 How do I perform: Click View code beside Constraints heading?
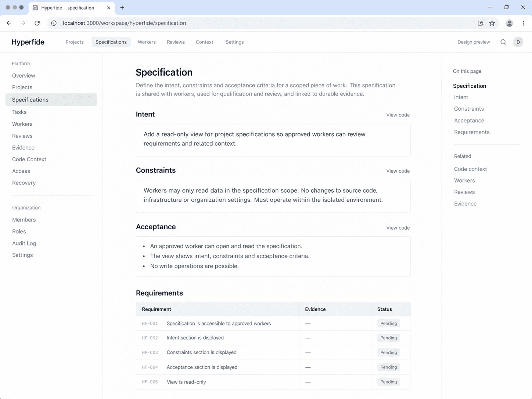(398, 171)
